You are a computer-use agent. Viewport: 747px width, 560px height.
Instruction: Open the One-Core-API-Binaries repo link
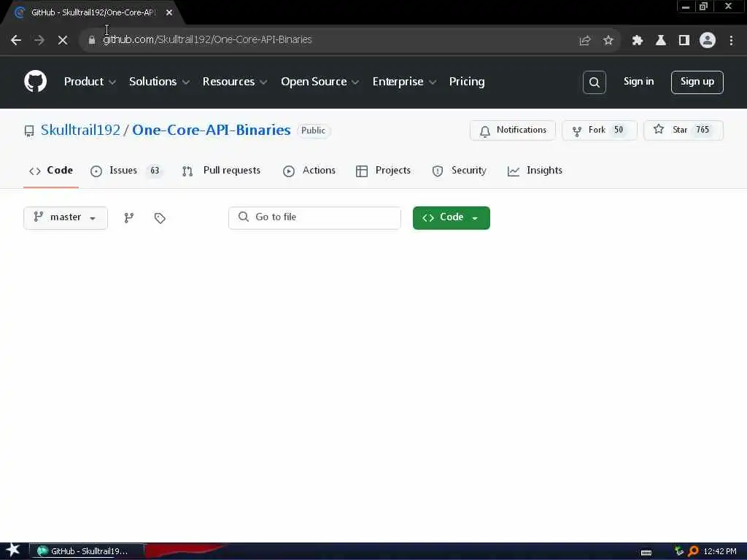click(211, 130)
